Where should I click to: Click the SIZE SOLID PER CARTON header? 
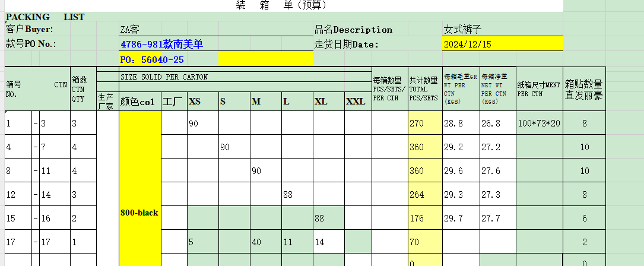(164, 77)
